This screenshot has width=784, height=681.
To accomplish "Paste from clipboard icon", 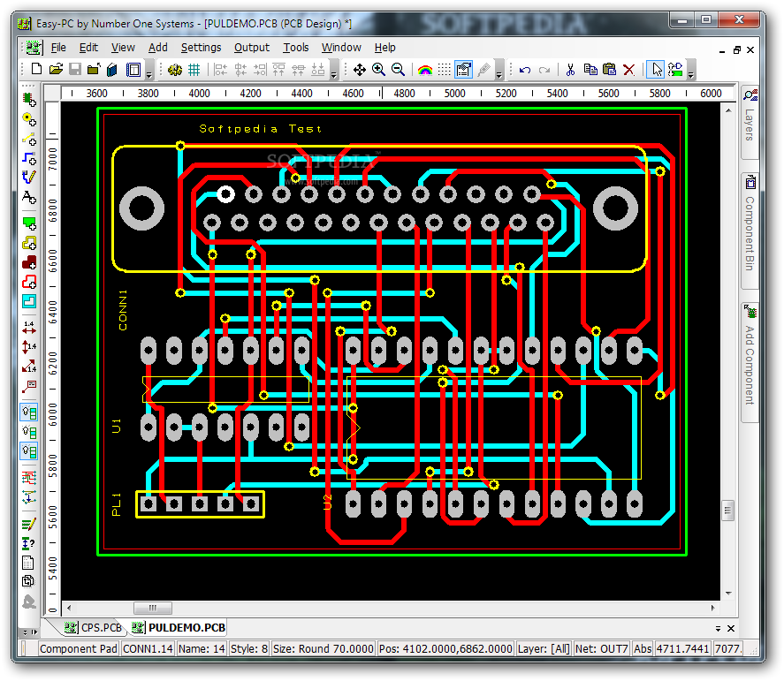I will [x=610, y=70].
